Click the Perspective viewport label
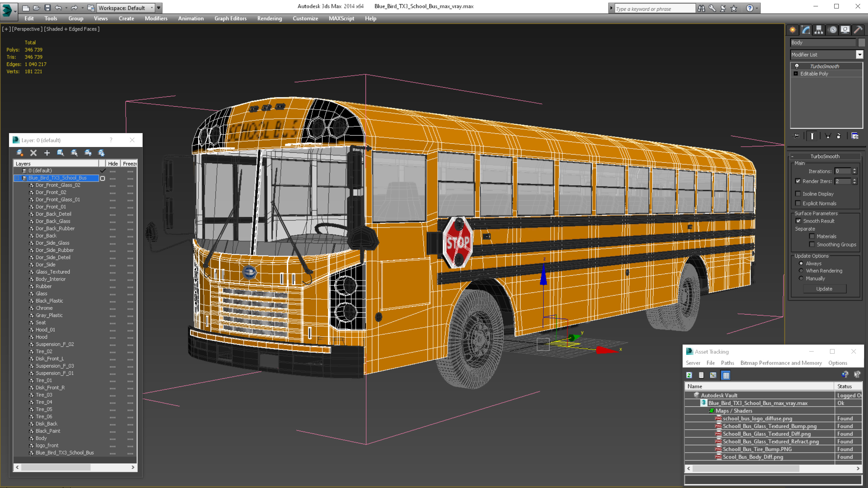This screenshot has width=868, height=488. point(27,29)
